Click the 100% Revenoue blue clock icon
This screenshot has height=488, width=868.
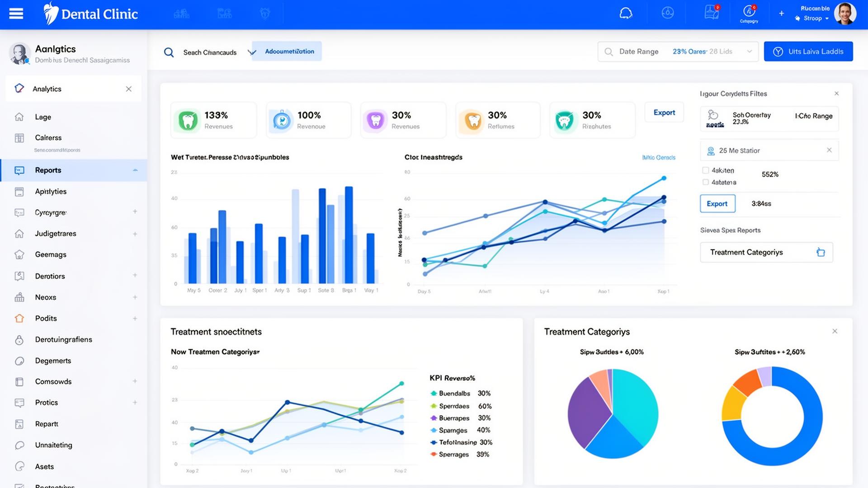282,120
